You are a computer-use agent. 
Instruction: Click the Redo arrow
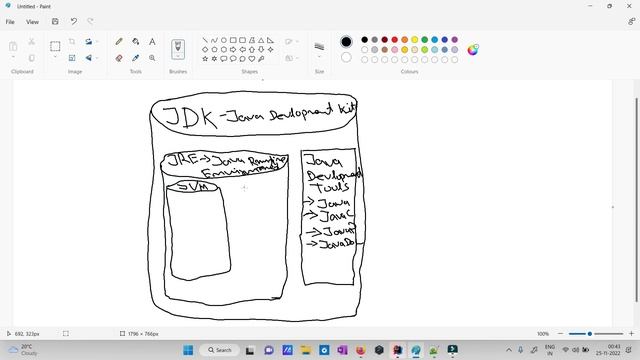coord(90,21)
